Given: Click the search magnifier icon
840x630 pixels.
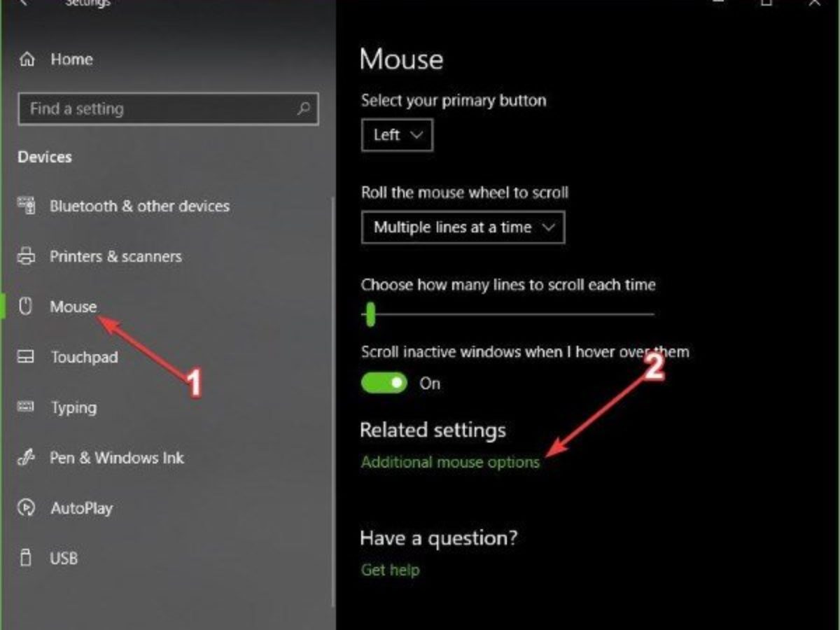Looking at the screenshot, I should (304, 108).
